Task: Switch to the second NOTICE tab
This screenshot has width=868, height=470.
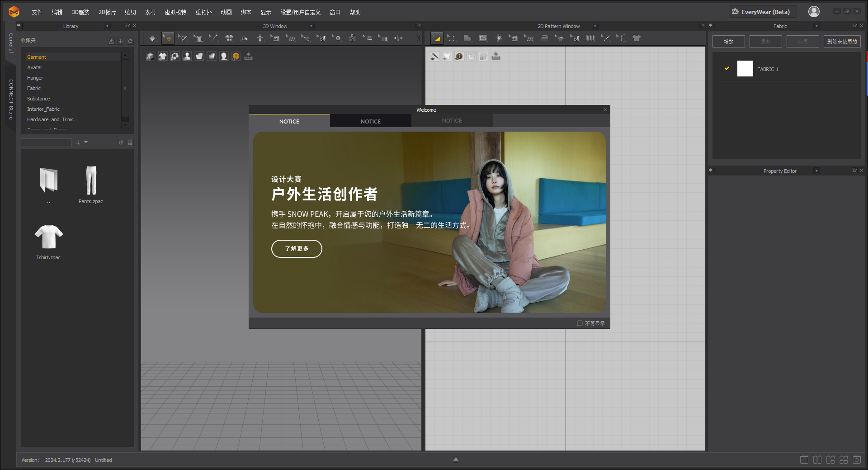Action: pos(370,121)
